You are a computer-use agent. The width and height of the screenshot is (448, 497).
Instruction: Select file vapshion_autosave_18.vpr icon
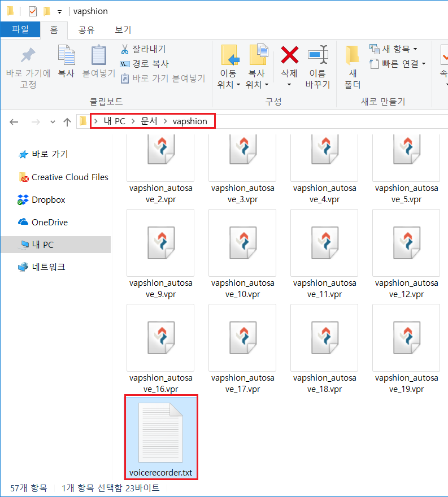tap(324, 338)
